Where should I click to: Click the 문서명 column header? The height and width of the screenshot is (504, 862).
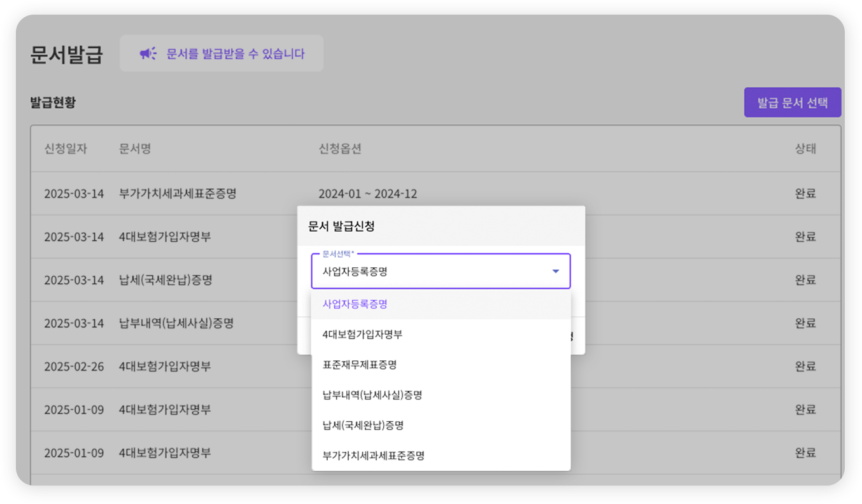[135, 149]
